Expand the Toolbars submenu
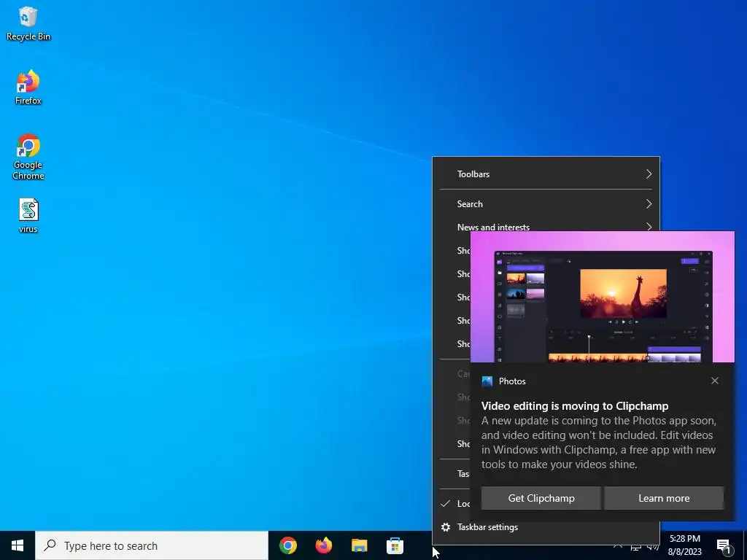Image resolution: width=747 pixels, height=560 pixels. [546, 174]
